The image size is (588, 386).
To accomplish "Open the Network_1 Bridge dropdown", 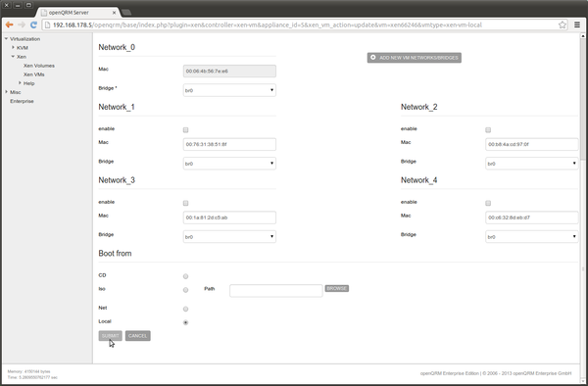I will 229,164.
